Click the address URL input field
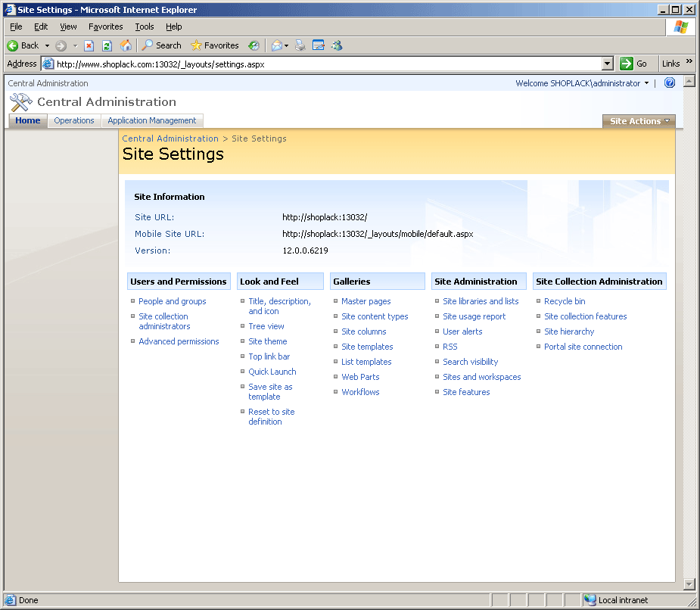 (328, 64)
